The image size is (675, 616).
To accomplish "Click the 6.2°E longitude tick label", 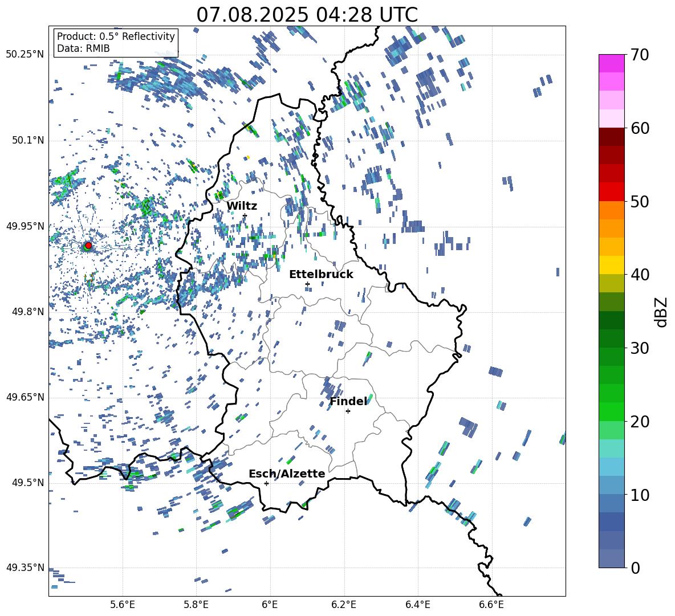I will point(344,605).
